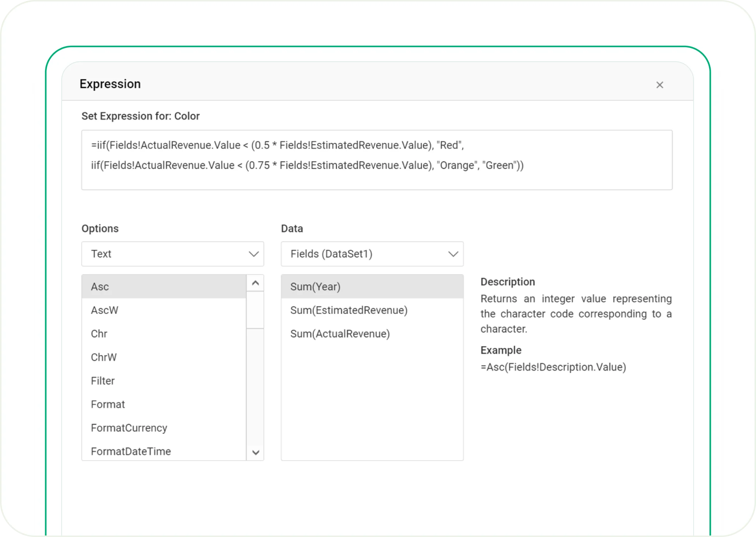This screenshot has height=537, width=756.
Task: Click inside the expression text box
Action: [377, 160]
